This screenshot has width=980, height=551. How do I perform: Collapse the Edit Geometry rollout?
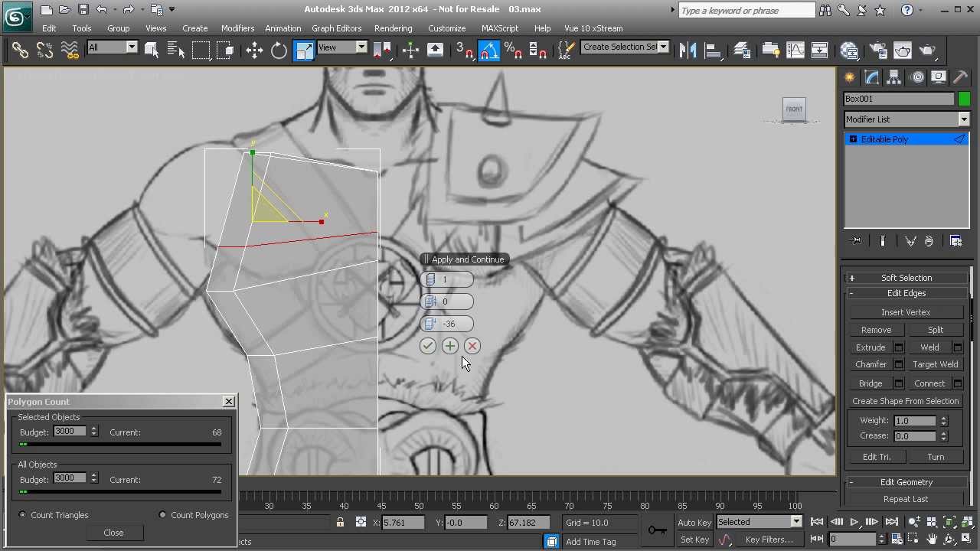[x=906, y=482]
